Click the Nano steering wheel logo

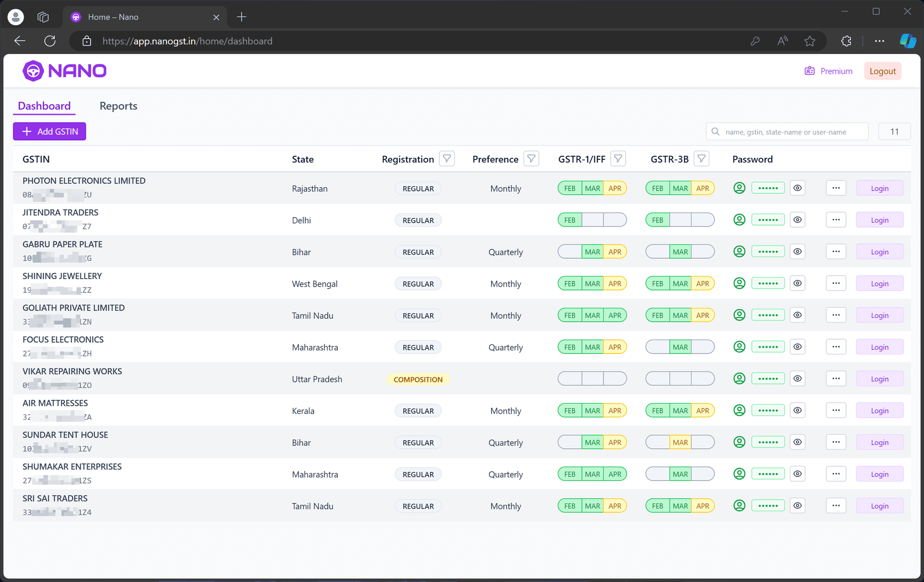click(x=33, y=71)
